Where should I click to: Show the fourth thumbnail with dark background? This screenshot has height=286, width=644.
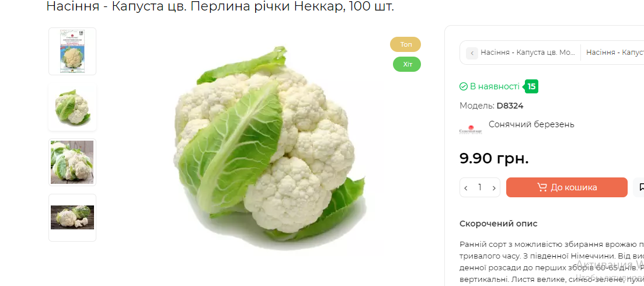pos(72,218)
